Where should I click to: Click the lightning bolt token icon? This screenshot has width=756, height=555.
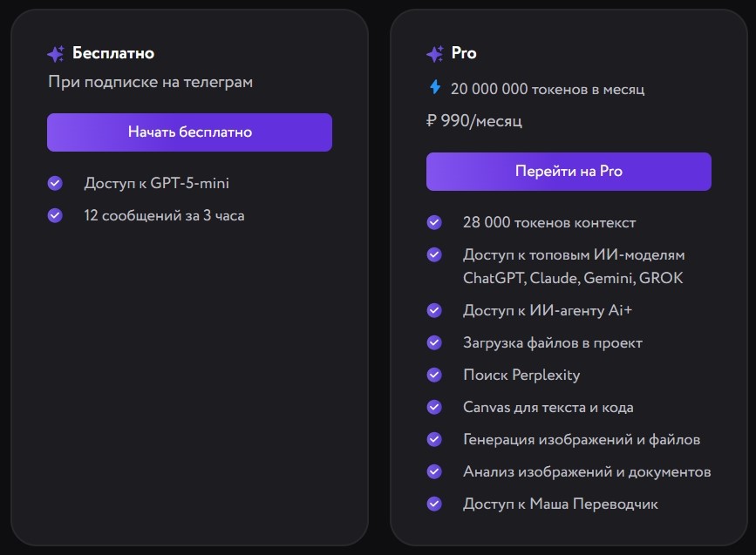[435, 87]
